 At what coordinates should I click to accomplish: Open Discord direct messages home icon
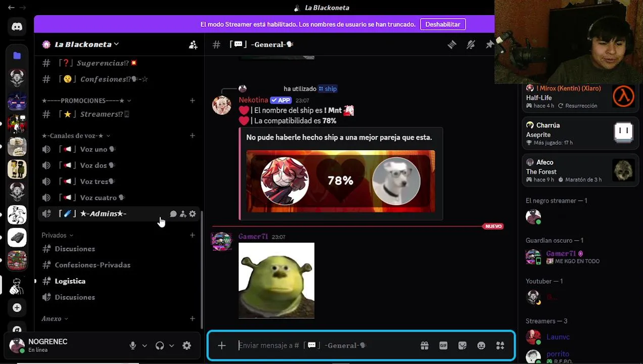coord(17,27)
